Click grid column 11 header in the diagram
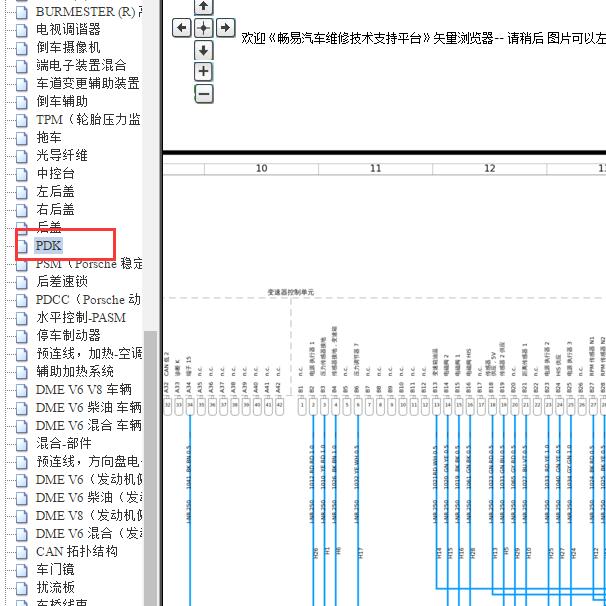The image size is (606, 606). pyautogui.click(x=375, y=169)
